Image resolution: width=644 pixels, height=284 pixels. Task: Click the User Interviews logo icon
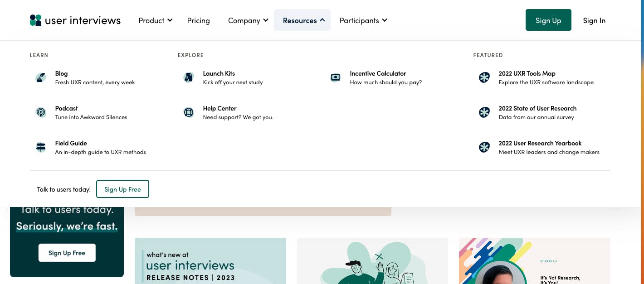[x=36, y=20]
